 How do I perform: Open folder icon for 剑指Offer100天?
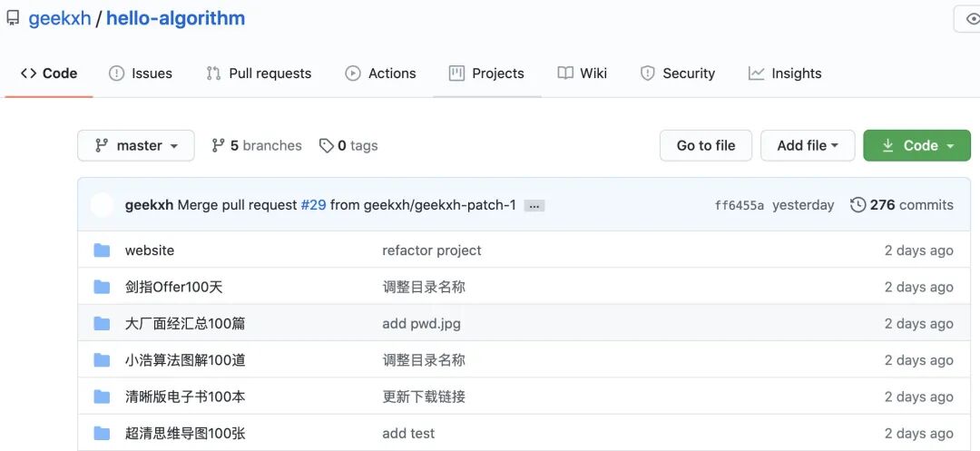[x=102, y=287]
